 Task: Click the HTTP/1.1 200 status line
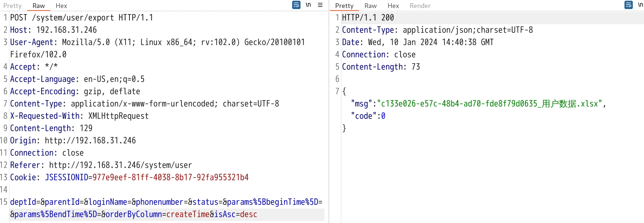[x=368, y=18]
